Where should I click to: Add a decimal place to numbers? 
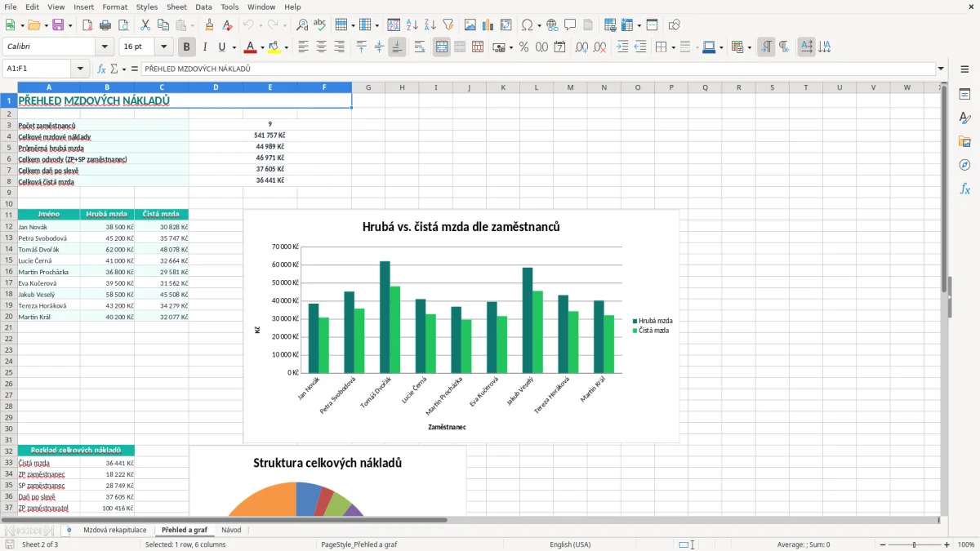point(582,47)
